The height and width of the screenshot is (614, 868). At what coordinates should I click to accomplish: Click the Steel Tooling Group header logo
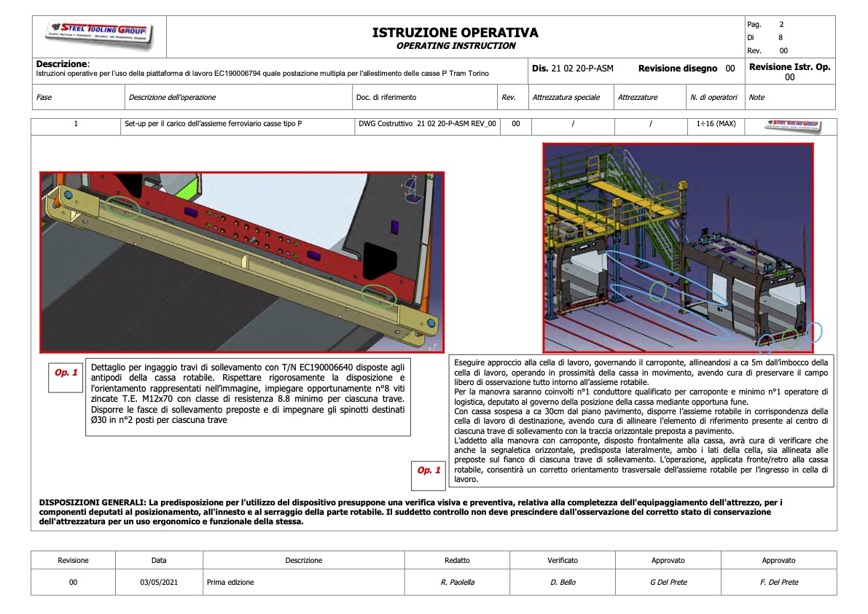(99, 35)
